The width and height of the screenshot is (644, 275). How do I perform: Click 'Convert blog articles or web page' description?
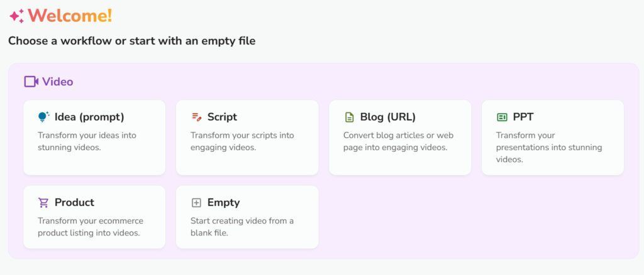398,141
